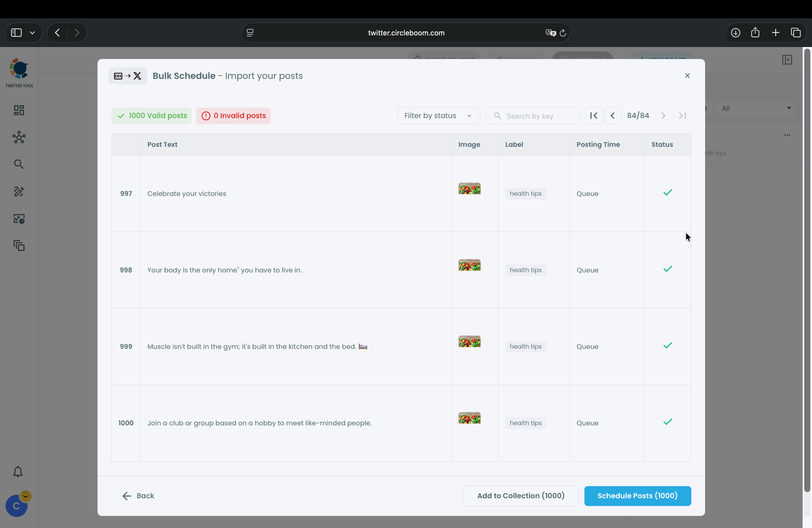The height and width of the screenshot is (528, 812).
Task: Open the Filter by status dropdown
Action: pyautogui.click(x=438, y=116)
